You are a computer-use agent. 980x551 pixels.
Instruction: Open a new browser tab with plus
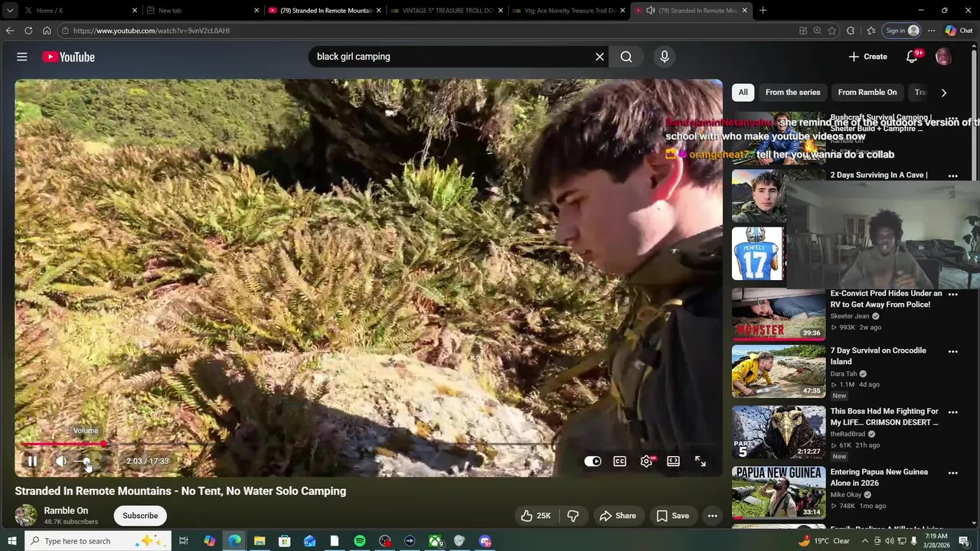pos(763,11)
